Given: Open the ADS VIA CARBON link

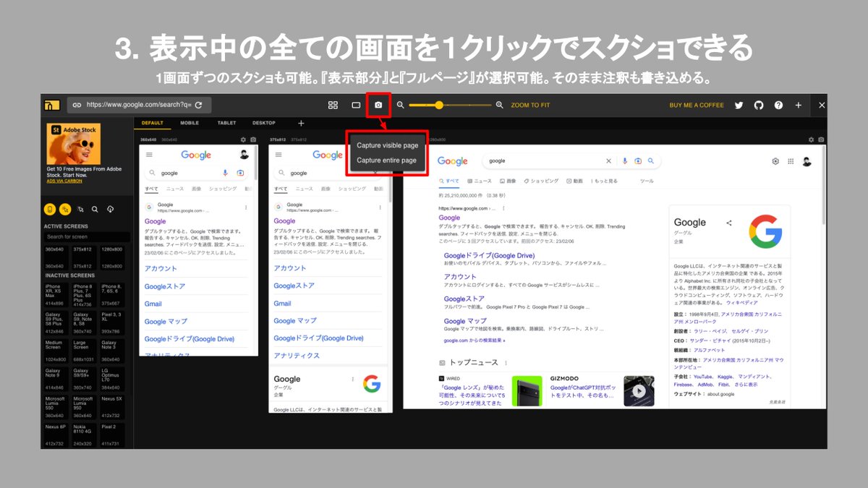Looking at the screenshot, I should pyautogui.click(x=63, y=181).
